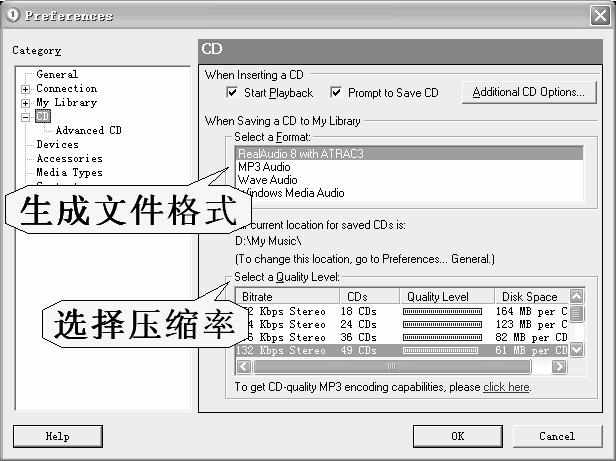Viewport: 616px width, 461px height.
Task: Select the 24 CDs quality row
Action: coord(402,325)
